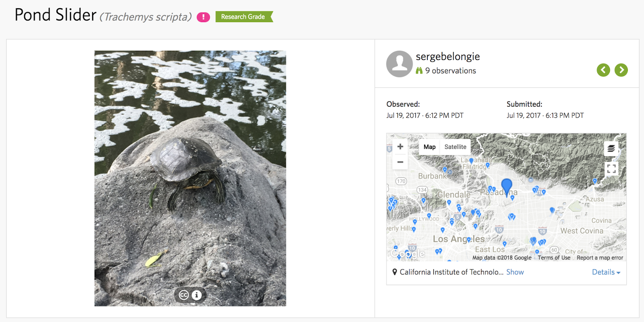Click the pink flag alert icon
644x322 pixels.
point(203,17)
